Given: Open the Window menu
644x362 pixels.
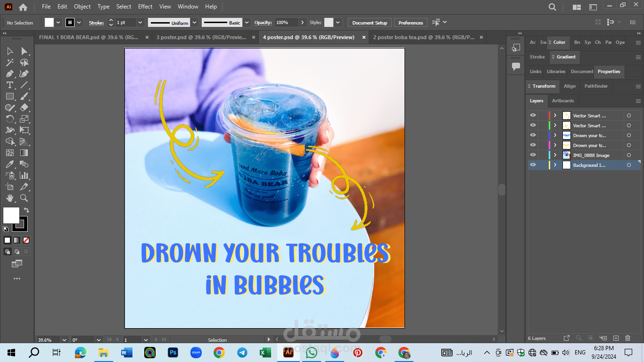Looking at the screenshot, I should pyautogui.click(x=188, y=7).
